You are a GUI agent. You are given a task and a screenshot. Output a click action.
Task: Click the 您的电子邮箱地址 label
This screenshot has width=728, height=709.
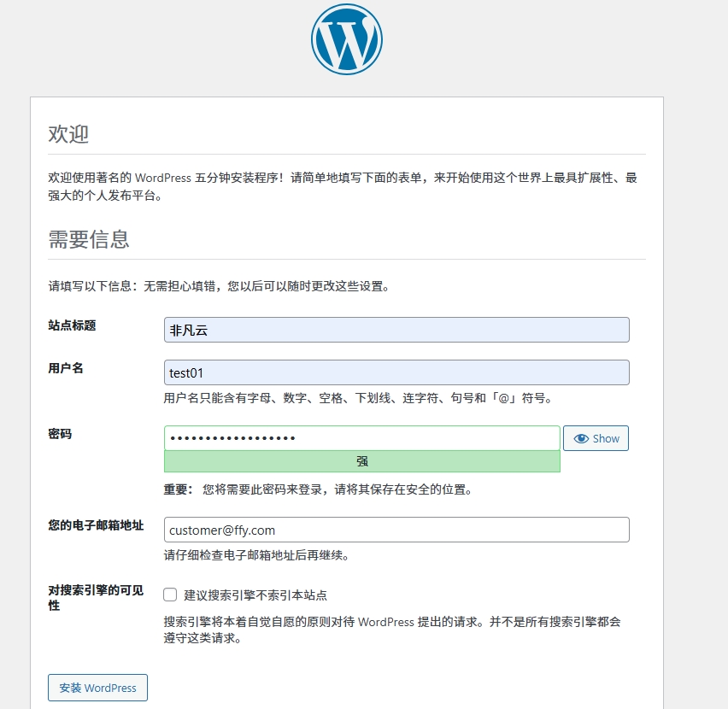tap(96, 525)
